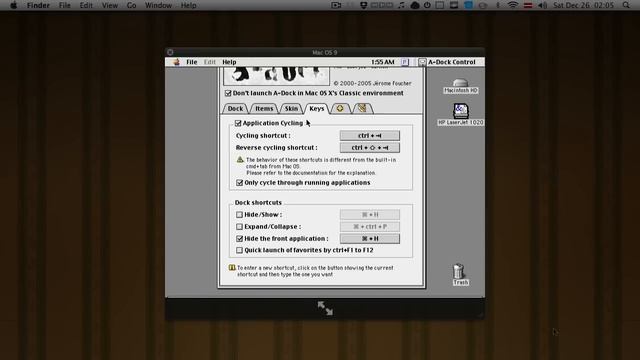The image size is (640, 360).
Task: Click the info note icon at bottom
Action: [x=232, y=268]
